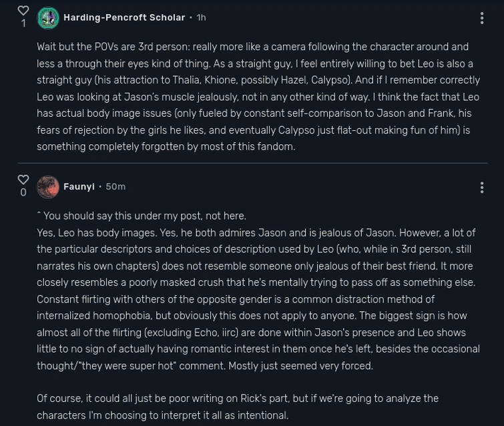The height and width of the screenshot is (426, 504).
Task: Click the line beginning "Constant flirting with others"
Action: [236, 299]
